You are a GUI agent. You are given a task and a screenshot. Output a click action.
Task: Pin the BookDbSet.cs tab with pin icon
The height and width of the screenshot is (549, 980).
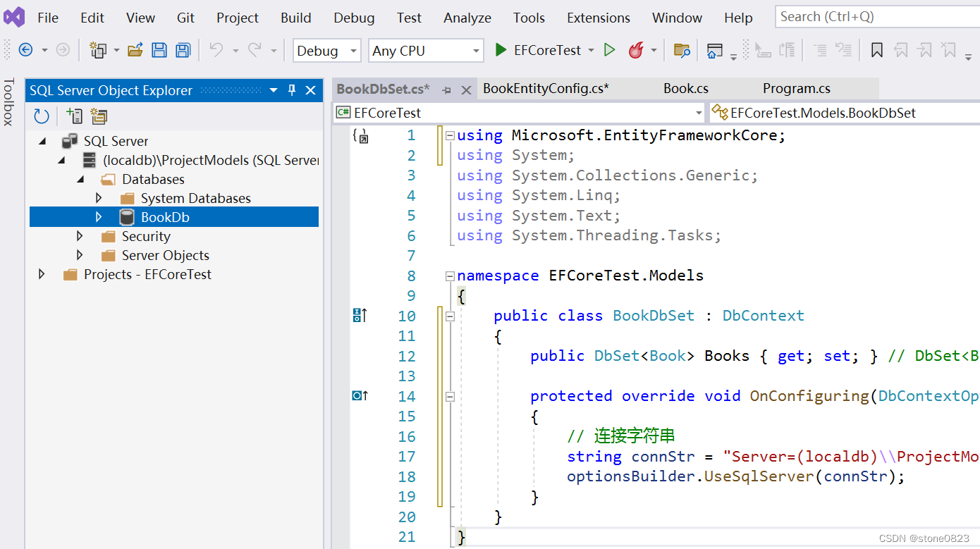tap(446, 90)
